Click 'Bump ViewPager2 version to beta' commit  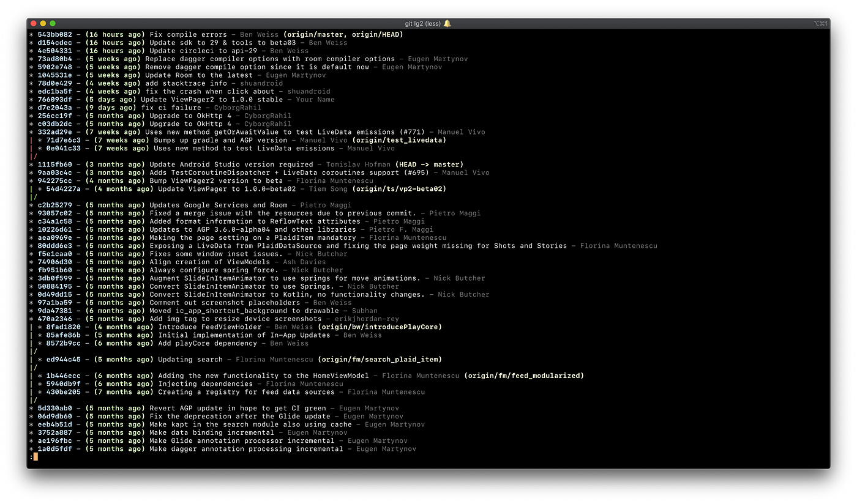tap(216, 180)
